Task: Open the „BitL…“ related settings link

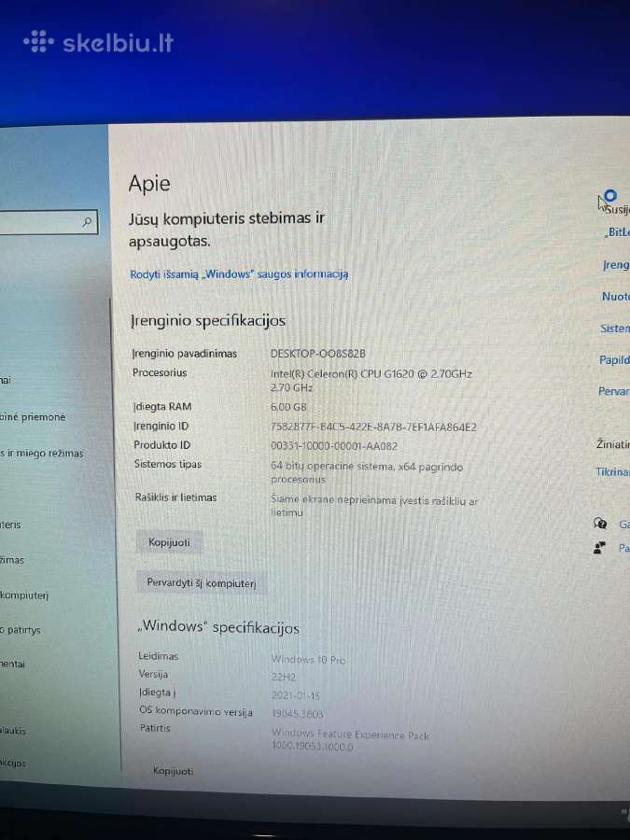Action: [x=617, y=232]
